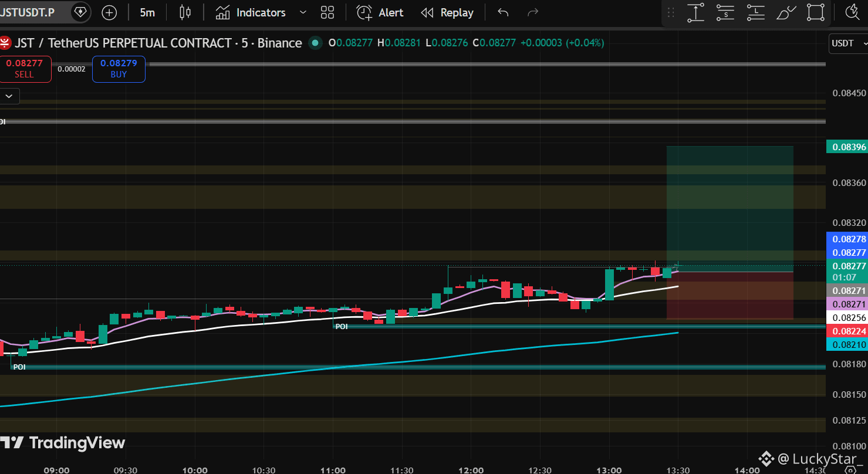Click the blue 0.08278 price label
The width and height of the screenshot is (868, 474).
coord(847,239)
